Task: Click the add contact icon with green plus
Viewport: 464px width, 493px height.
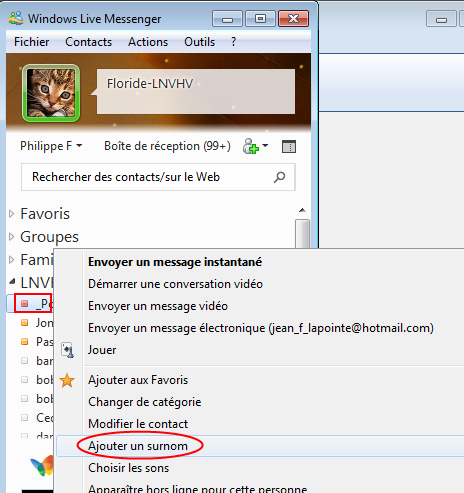Action: [251, 146]
